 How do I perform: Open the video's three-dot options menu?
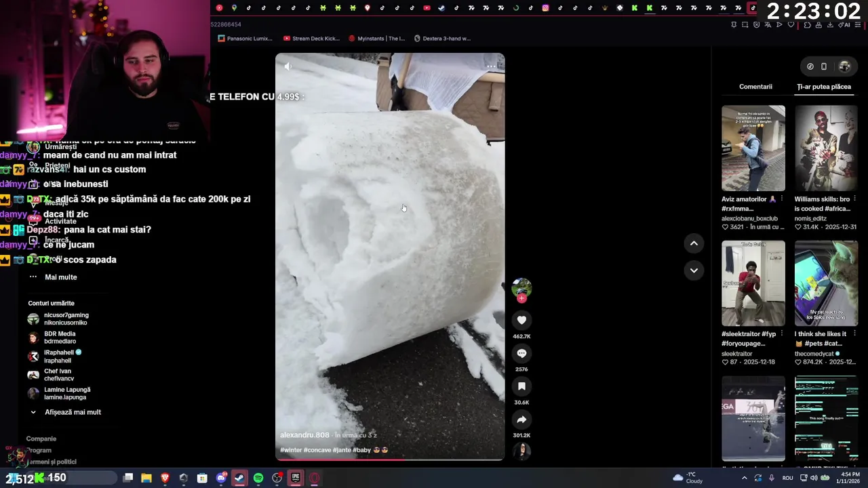point(491,66)
